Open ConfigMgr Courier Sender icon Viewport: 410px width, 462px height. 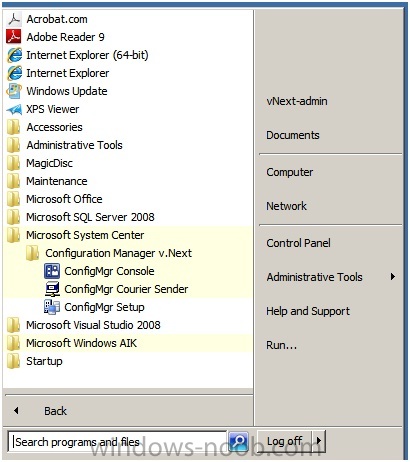[x=52, y=289]
